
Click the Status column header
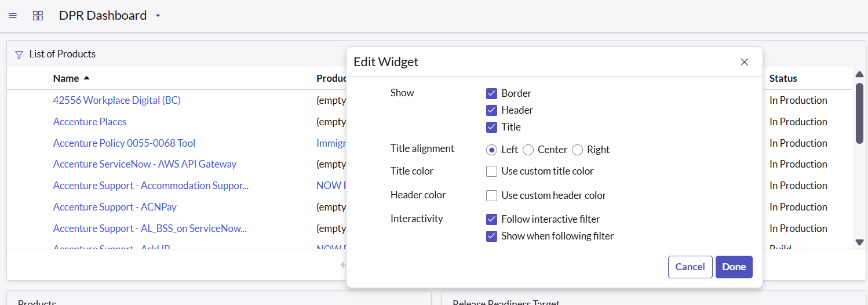click(783, 78)
